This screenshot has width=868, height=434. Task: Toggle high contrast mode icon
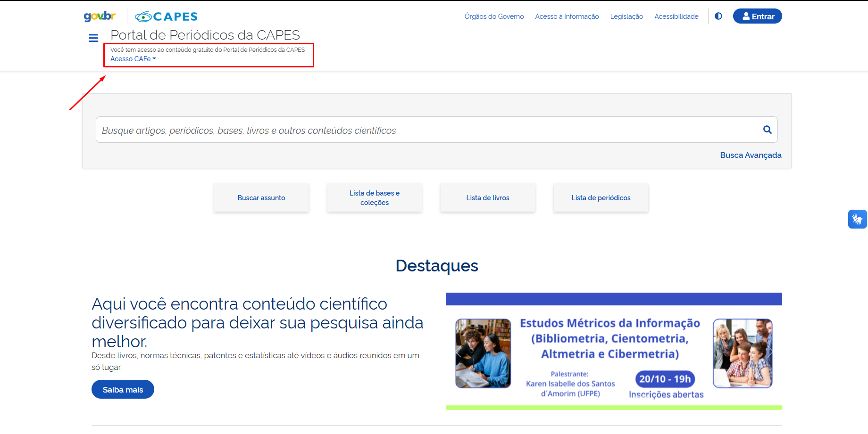(718, 16)
